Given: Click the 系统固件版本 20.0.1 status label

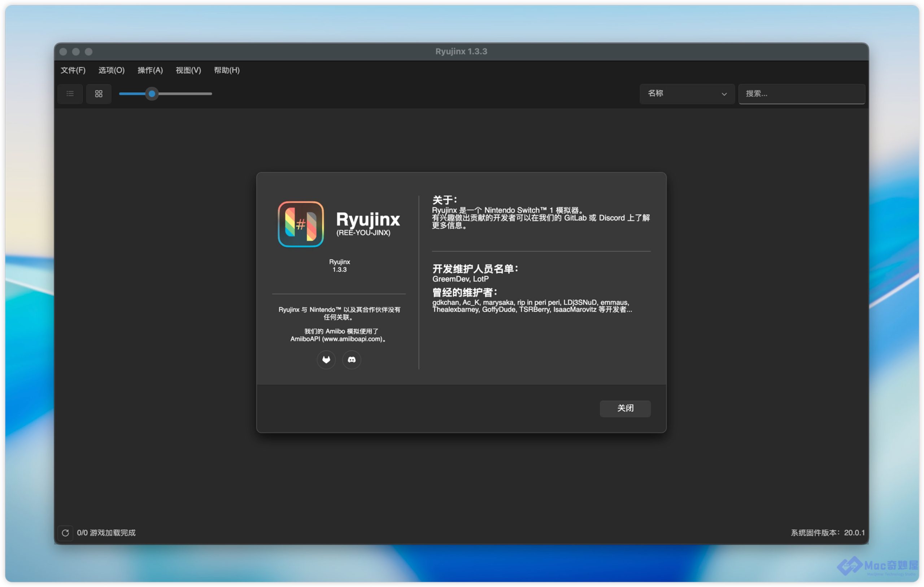Looking at the screenshot, I should tap(827, 532).
